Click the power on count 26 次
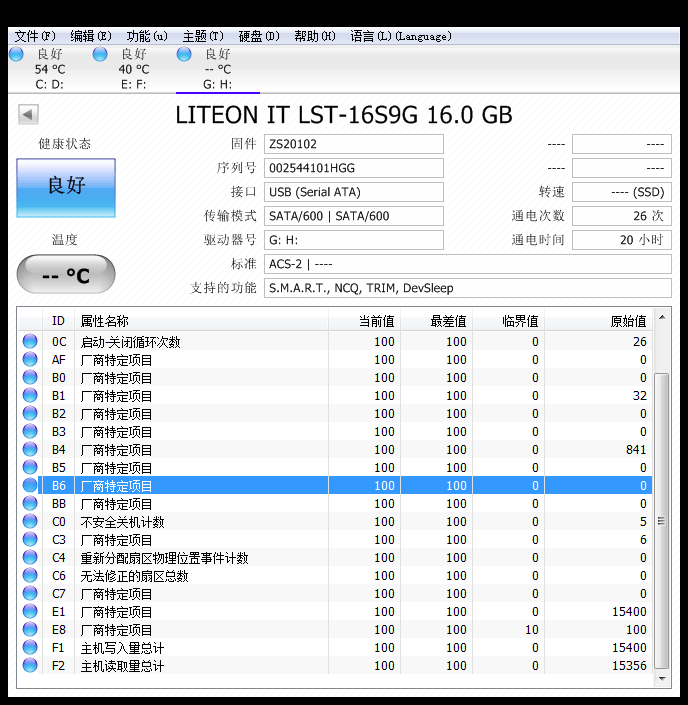Screen dimensions: 688x705 point(621,216)
